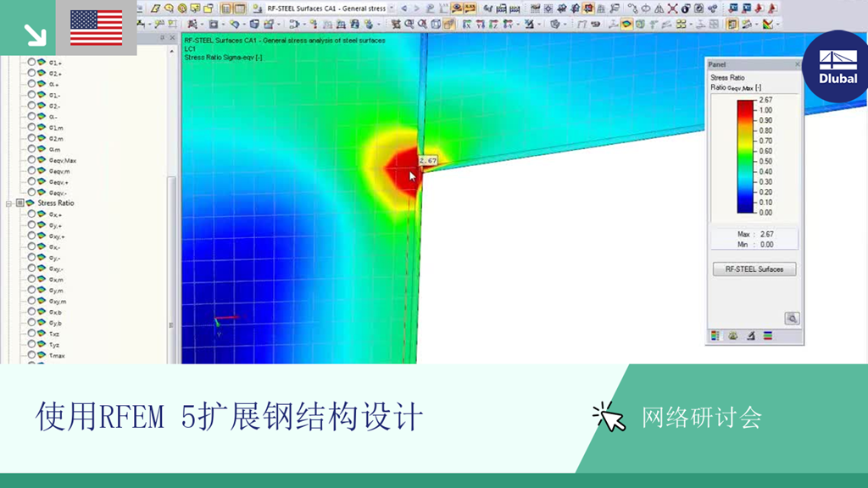Click LC1 label in viewport header

point(190,48)
